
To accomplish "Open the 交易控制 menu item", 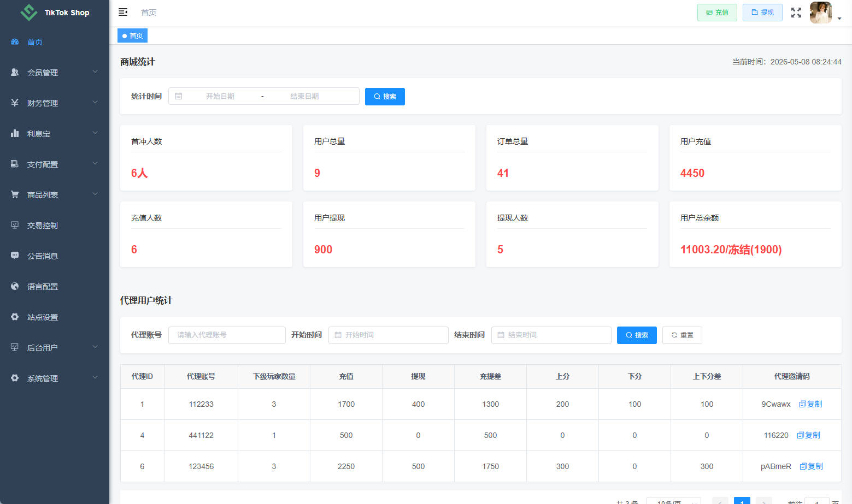I will point(55,225).
